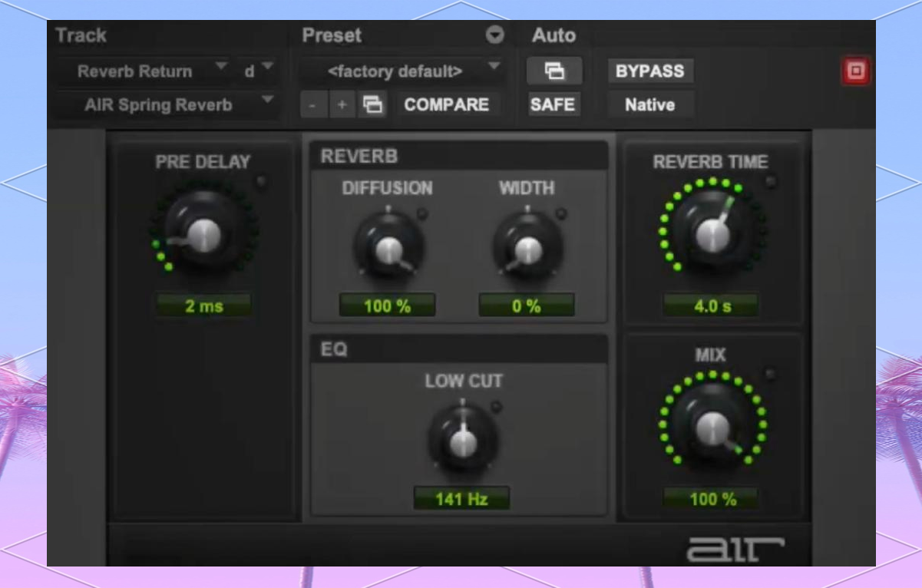Image resolution: width=922 pixels, height=588 pixels.
Task: Toggle the BYPASS button
Action: coord(649,71)
